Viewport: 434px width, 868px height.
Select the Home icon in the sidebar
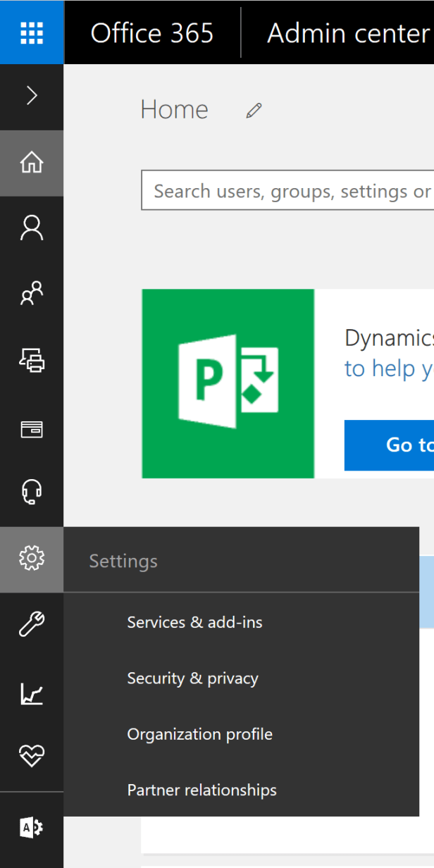pyautogui.click(x=32, y=163)
